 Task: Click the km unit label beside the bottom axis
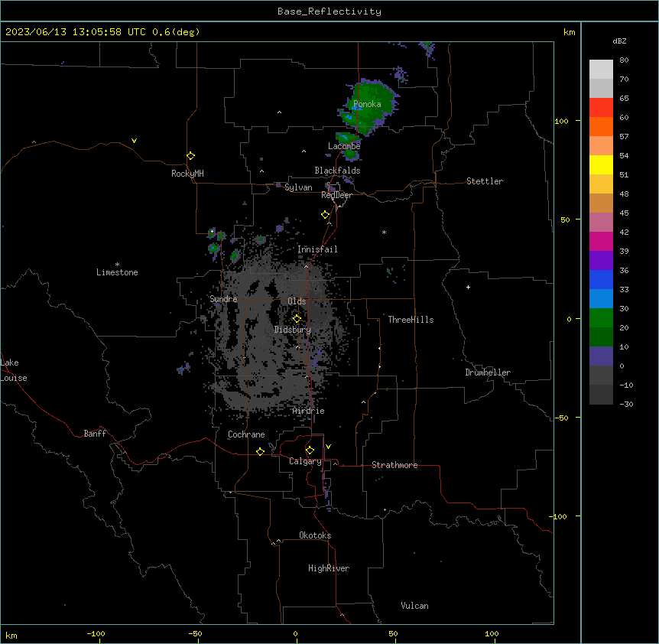(11, 635)
